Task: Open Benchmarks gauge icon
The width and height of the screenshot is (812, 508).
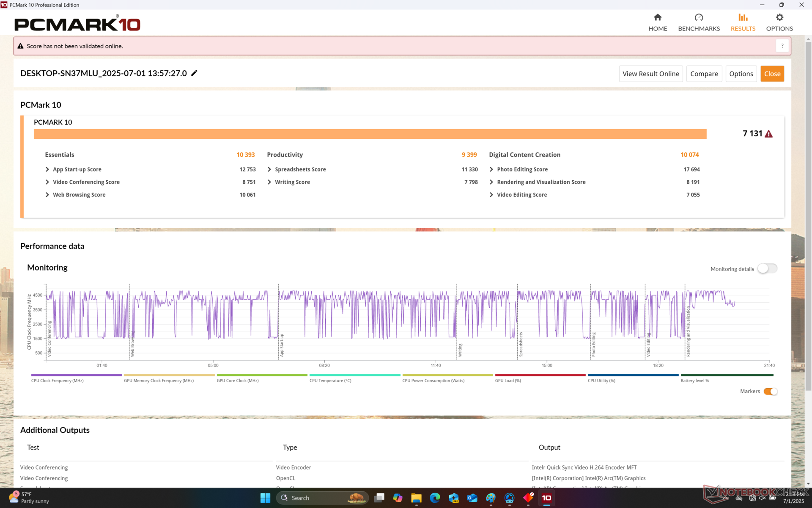Action: (699, 17)
